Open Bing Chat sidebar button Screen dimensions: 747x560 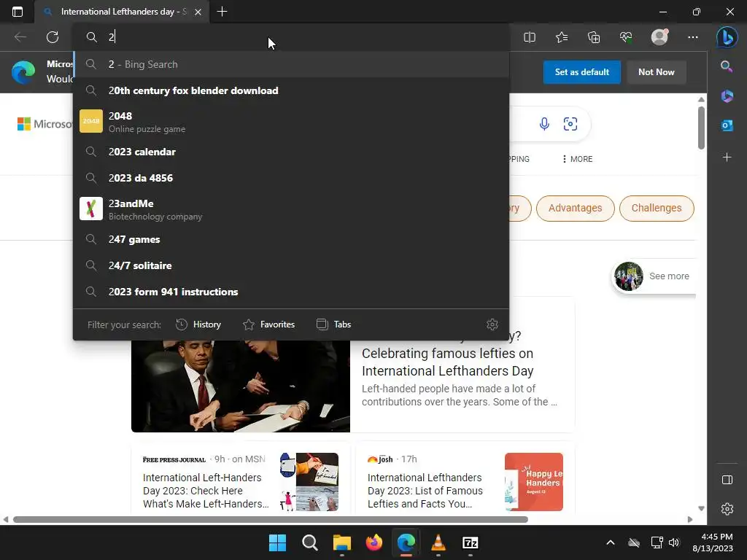pos(727,37)
